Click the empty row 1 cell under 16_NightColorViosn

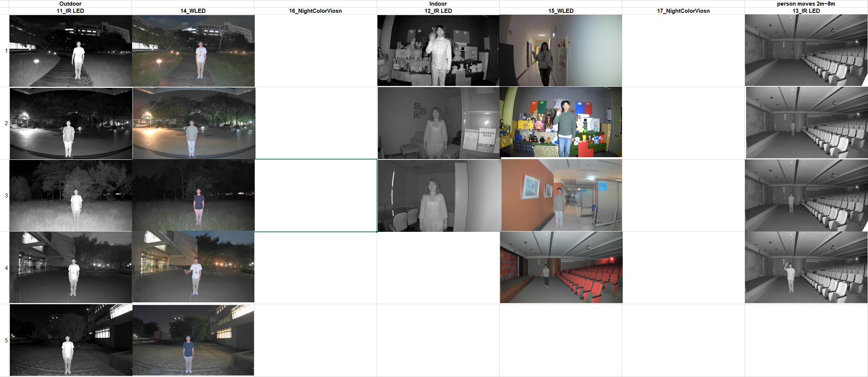pos(315,51)
